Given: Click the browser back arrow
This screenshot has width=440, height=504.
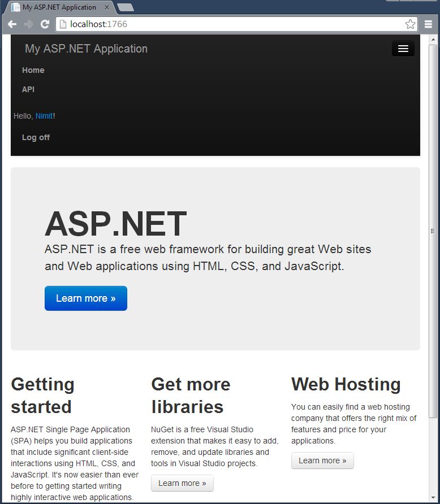Looking at the screenshot, I should click(12, 24).
